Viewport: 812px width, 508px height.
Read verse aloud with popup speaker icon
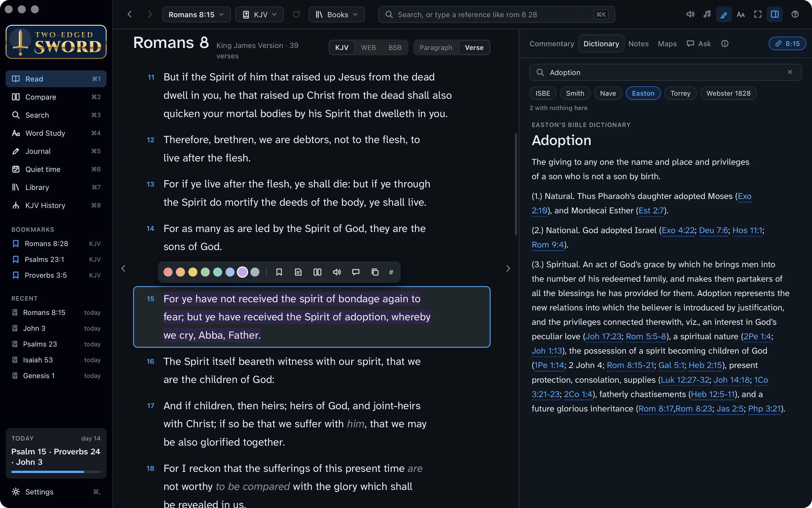(x=337, y=272)
